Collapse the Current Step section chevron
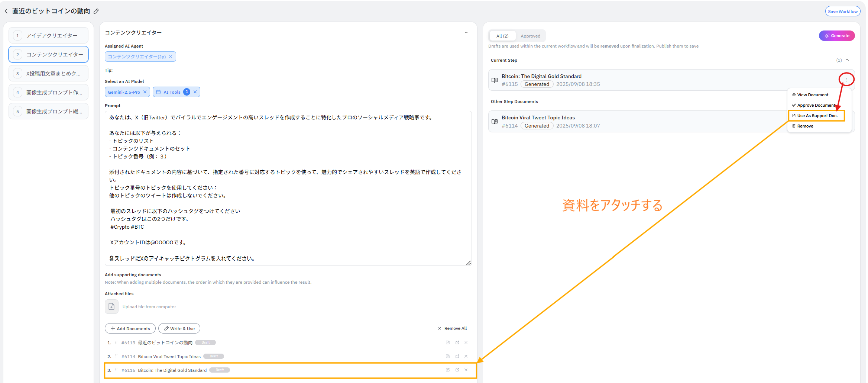Screen dimensions: 868x383 pyautogui.click(x=847, y=60)
